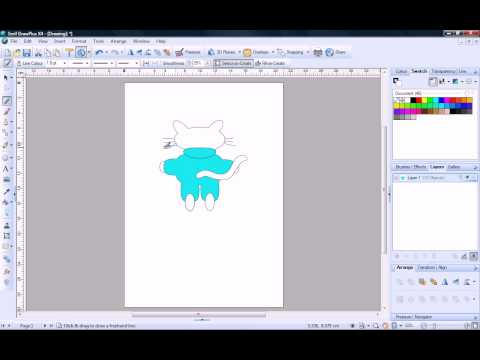The height and width of the screenshot is (360, 480).
Task: Switch to the Transform tab
Action: (426, 268)
